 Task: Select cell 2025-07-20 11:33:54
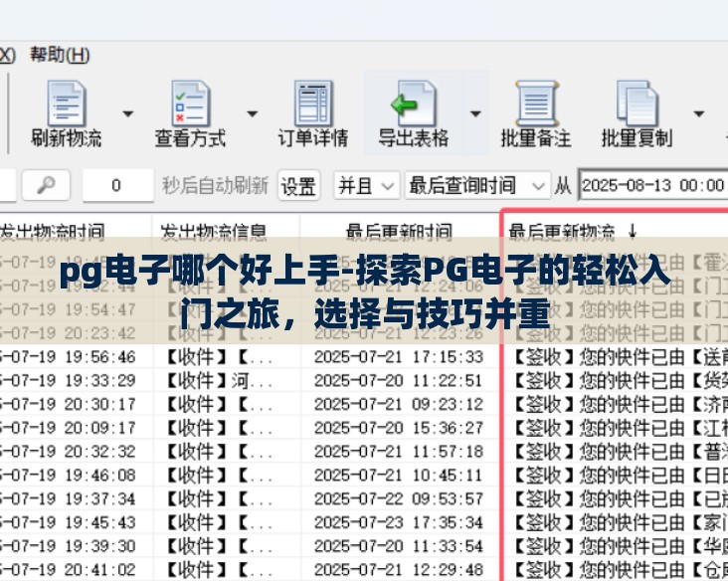pyautogui.click(x=399, y=546)
